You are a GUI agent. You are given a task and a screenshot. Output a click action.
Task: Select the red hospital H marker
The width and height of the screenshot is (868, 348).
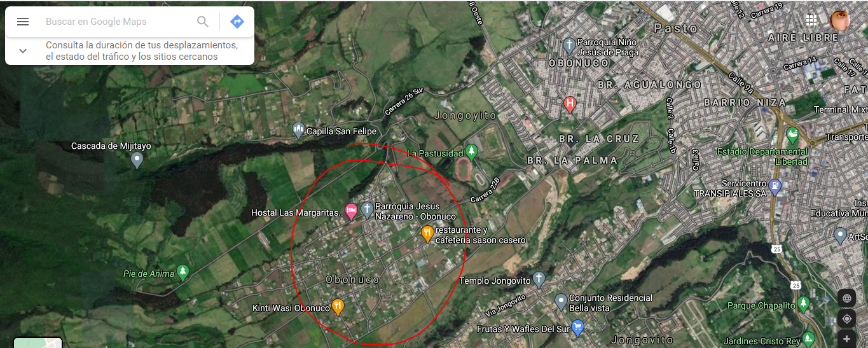point(570,104)
